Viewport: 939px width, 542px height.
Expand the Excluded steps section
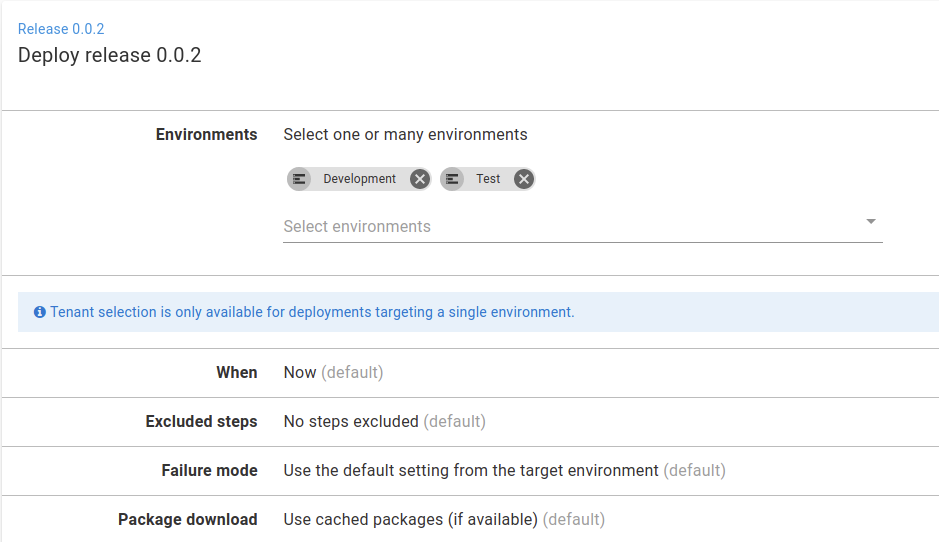point(470,422)
